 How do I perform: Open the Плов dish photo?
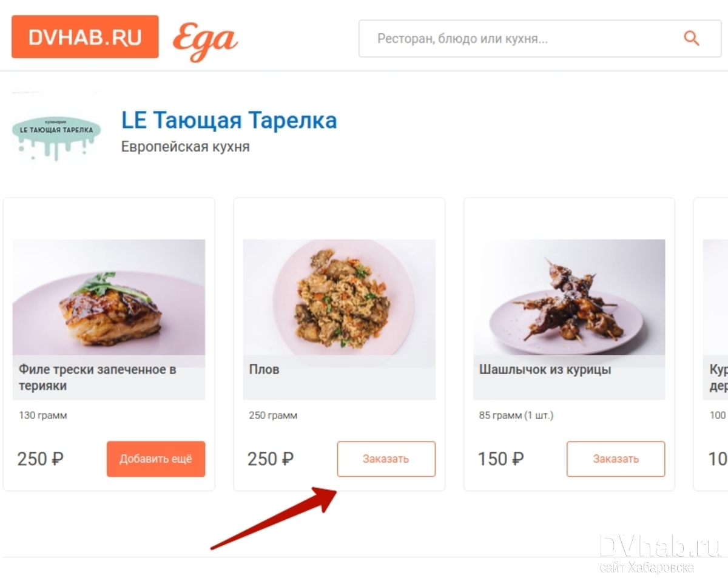pyautogui.click(x=339, y=297)
